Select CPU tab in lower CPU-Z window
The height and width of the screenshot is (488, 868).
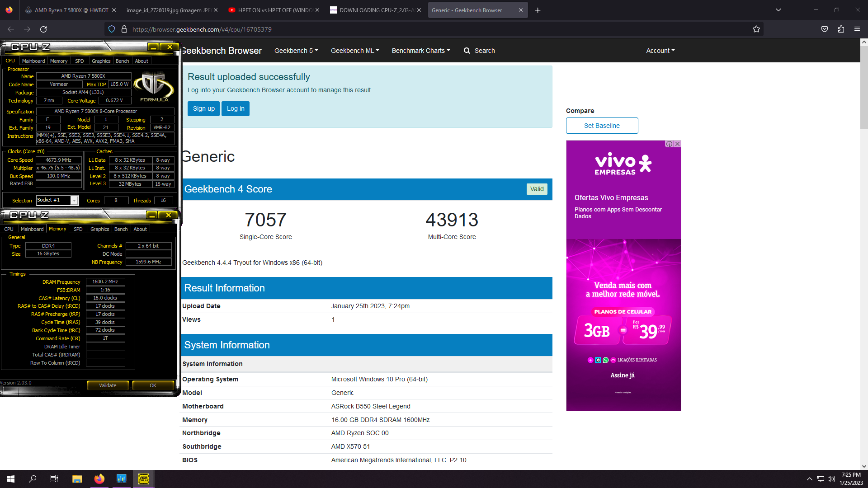[9, 229]
